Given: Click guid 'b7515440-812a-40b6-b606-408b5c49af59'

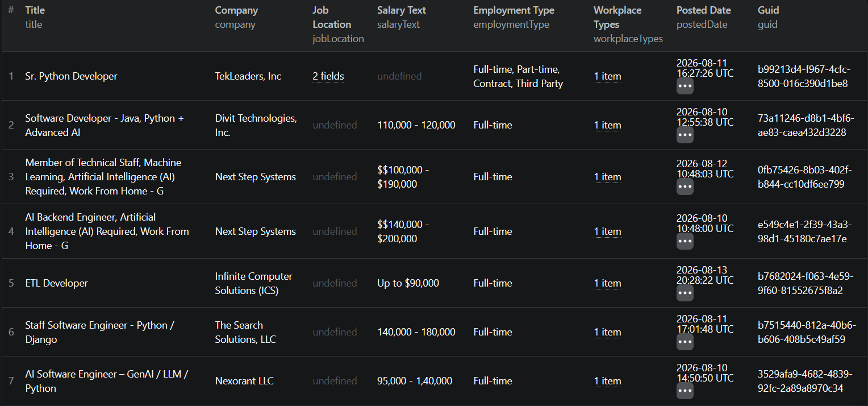Looking at the screenshot, I should pos(807,332).
